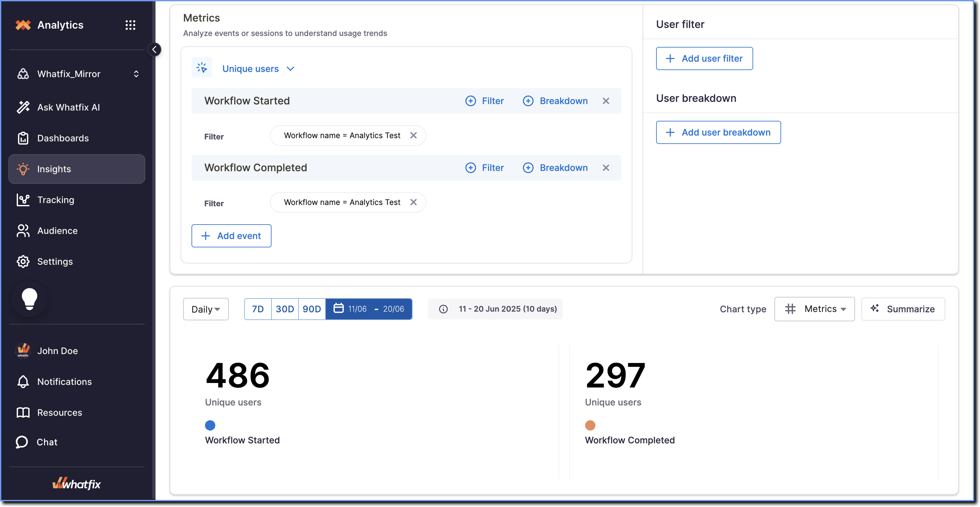Click the 486 unique users metric value
This screenshot has height=507, width=980.
pyautogui.click(x=238, y=375)
